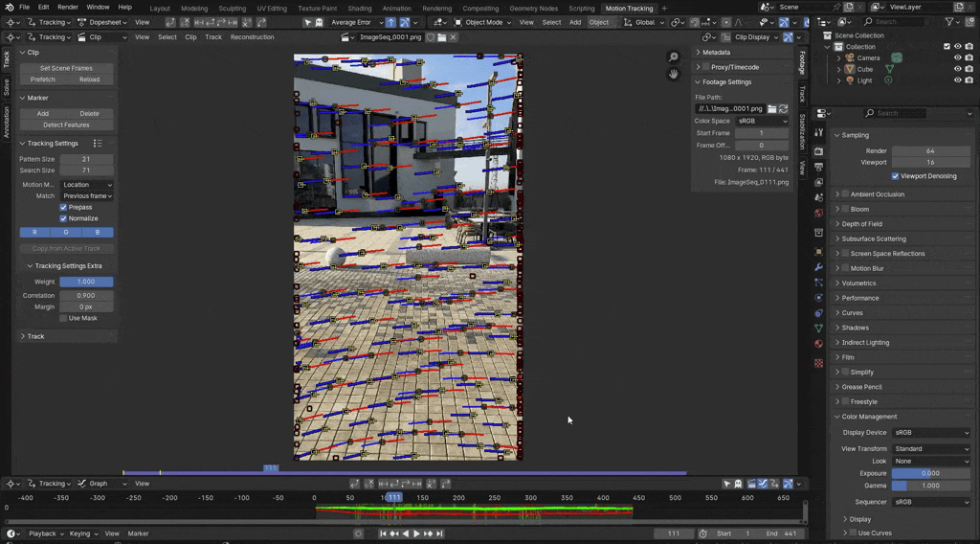980x544 pixels.
Task: Click the Exposure slider in Color Management
Action: click(x=931, y=473)
